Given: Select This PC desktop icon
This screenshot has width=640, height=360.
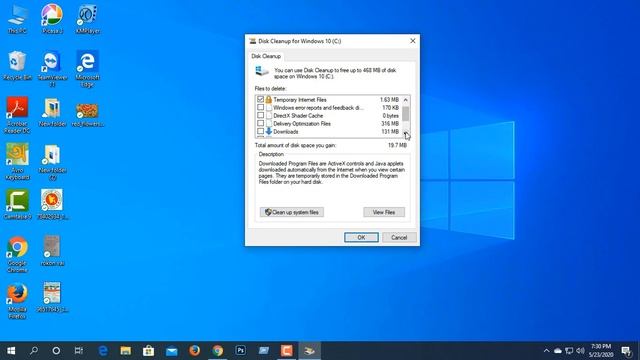Looking at the screenshot, I should pos(17,19).
